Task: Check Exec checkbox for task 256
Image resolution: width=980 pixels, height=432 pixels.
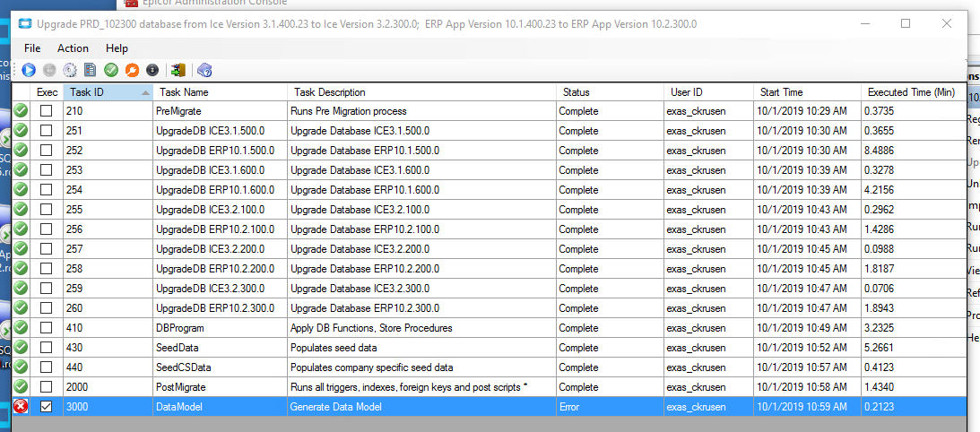Action: coord(47,229)
